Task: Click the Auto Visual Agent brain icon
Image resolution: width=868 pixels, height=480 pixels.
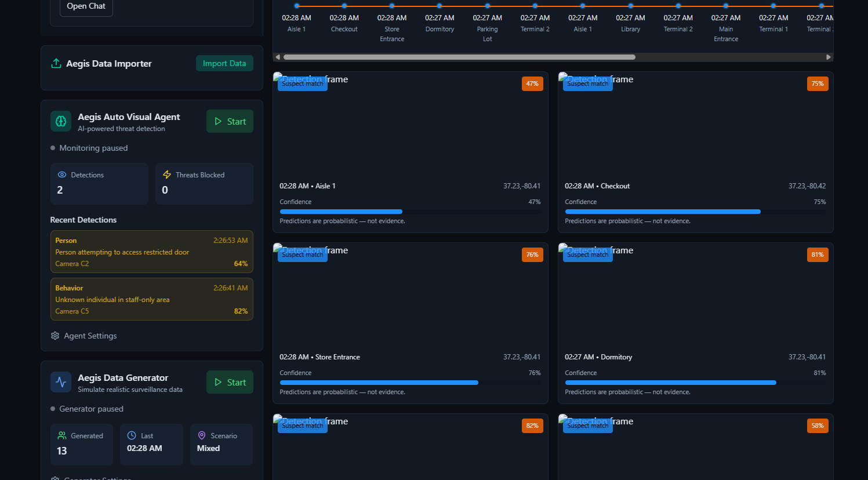Action: click(61, 121)
